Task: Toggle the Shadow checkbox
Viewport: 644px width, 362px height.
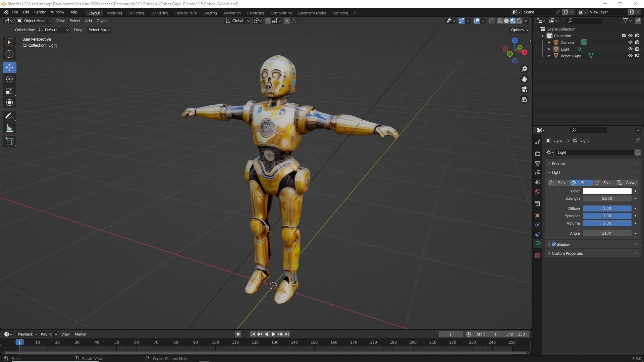Action: [x=554, y=244]
